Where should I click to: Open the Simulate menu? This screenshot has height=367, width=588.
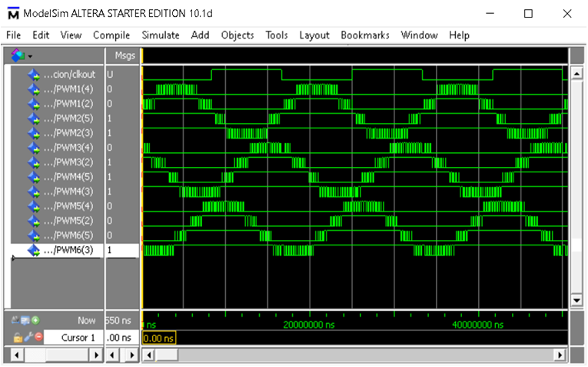tap(160, 35)
